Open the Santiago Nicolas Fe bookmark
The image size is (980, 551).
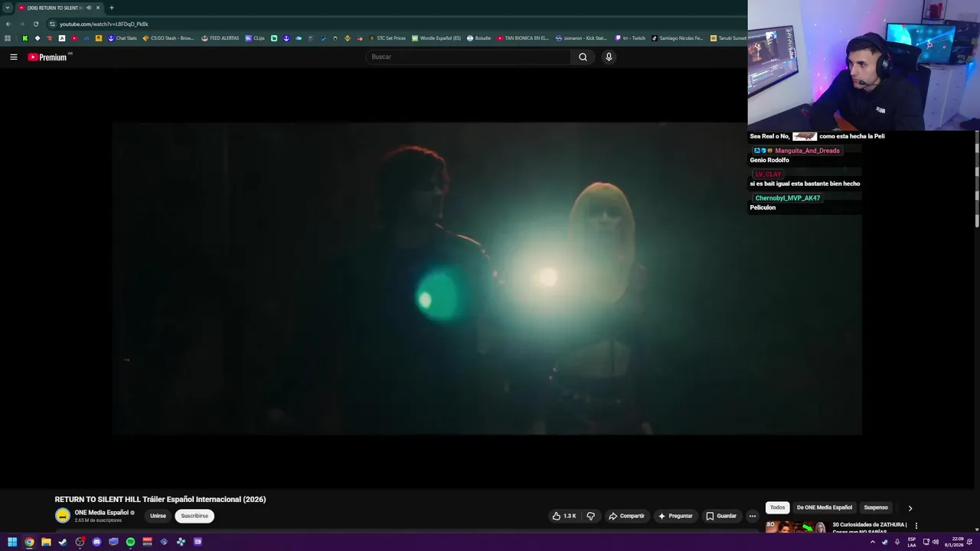coord(677,37)
